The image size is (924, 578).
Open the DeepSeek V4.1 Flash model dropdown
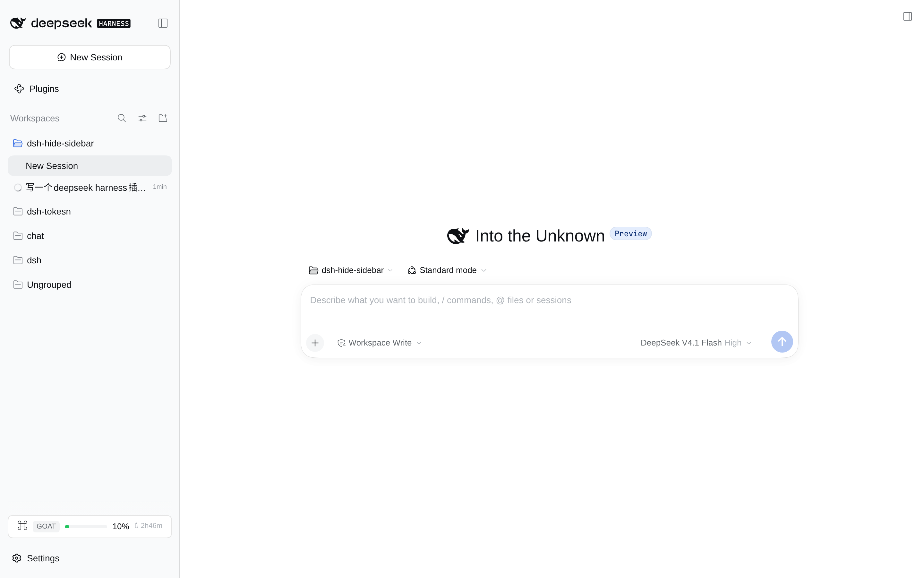(x=696, y=343)
